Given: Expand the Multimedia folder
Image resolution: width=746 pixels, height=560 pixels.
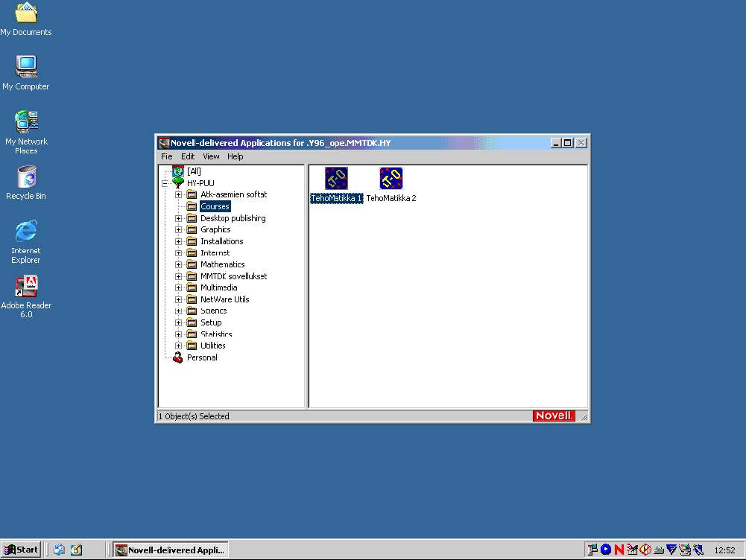Looking at the screenshot, I should (x=178, y=287).
